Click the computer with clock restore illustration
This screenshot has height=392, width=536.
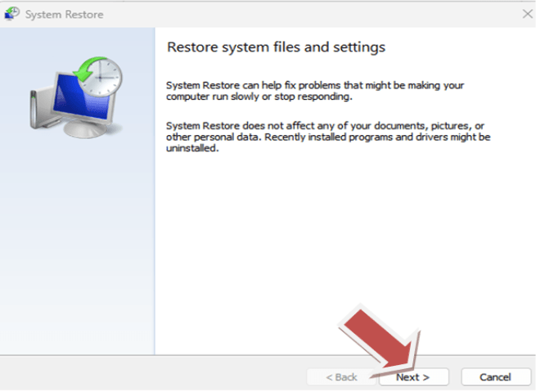pos(77,97)
